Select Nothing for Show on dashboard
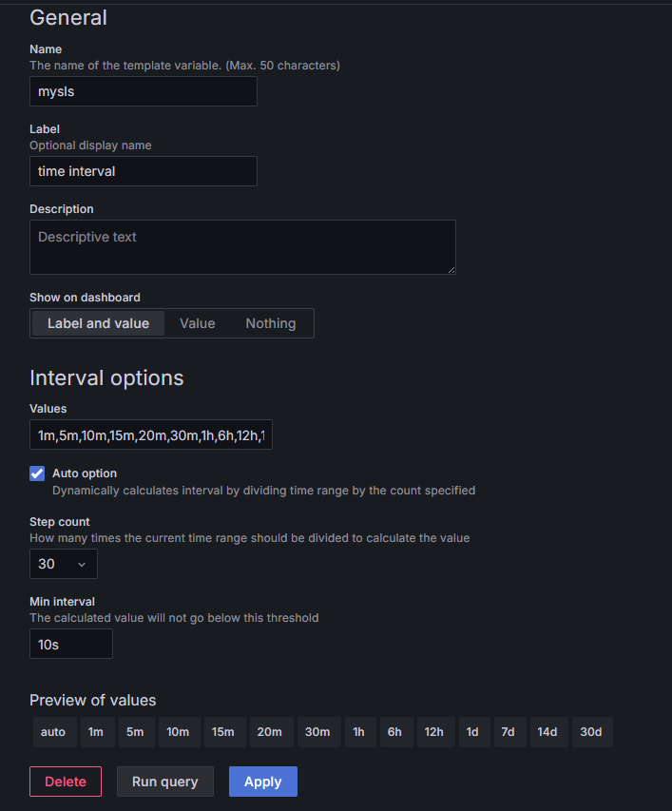Image resolution: width=672 pixels, height=811 pixels. tap(271, 323)
